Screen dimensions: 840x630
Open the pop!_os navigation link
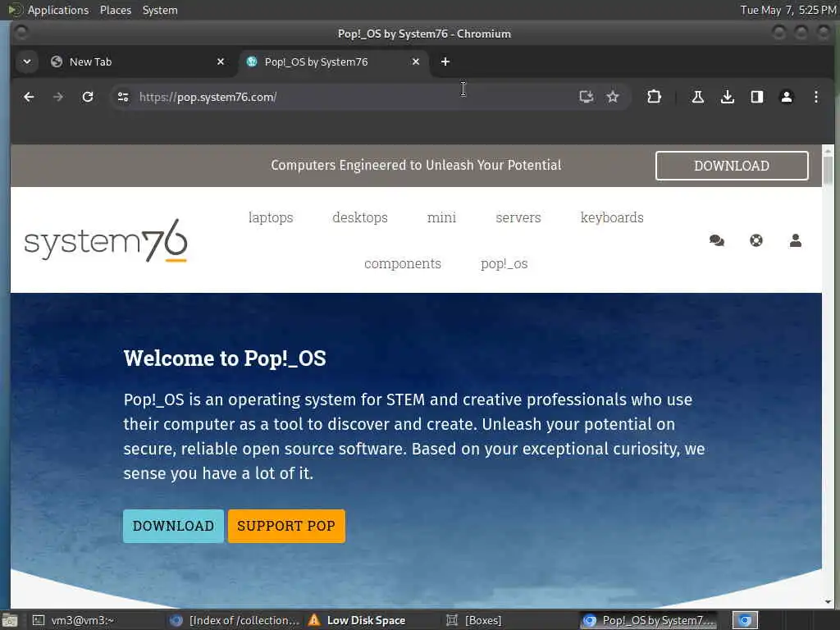pos(504,263)
